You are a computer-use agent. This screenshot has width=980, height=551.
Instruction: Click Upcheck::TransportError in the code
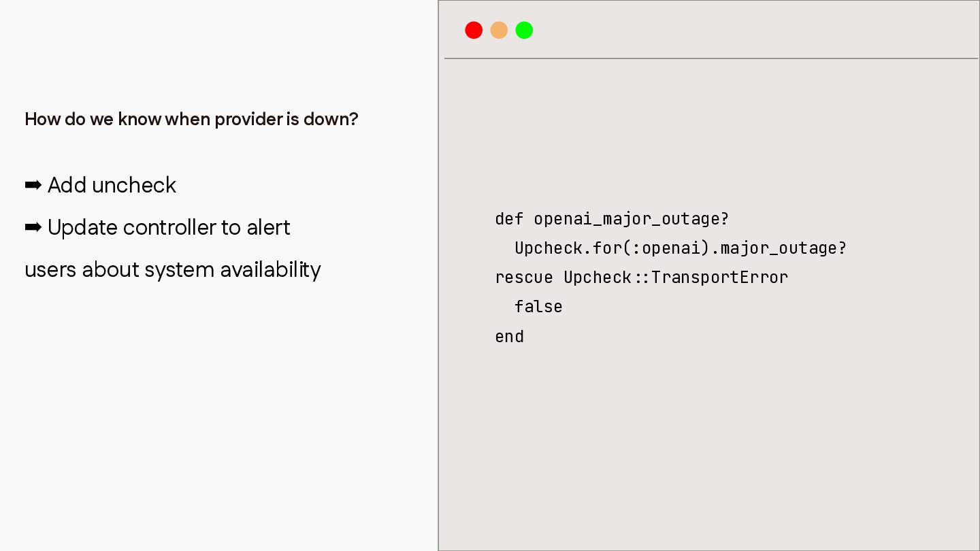click(x=676, y=278)
